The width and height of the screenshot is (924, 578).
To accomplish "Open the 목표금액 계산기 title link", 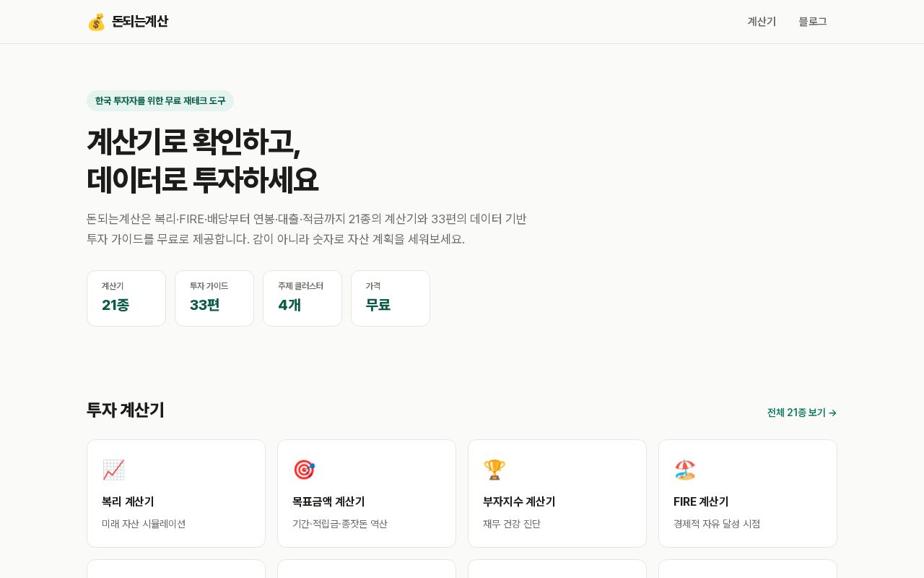I will tap(328, 501).
